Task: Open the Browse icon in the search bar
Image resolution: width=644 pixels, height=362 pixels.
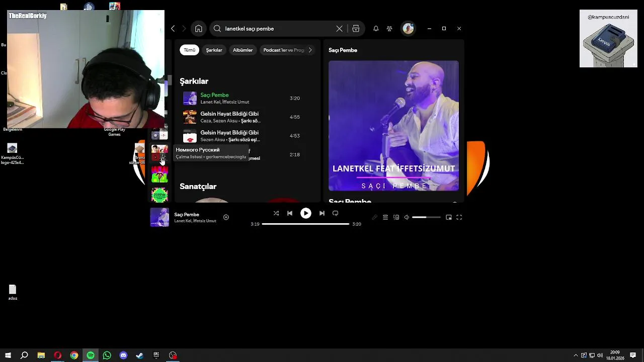Action: (356, 29)
